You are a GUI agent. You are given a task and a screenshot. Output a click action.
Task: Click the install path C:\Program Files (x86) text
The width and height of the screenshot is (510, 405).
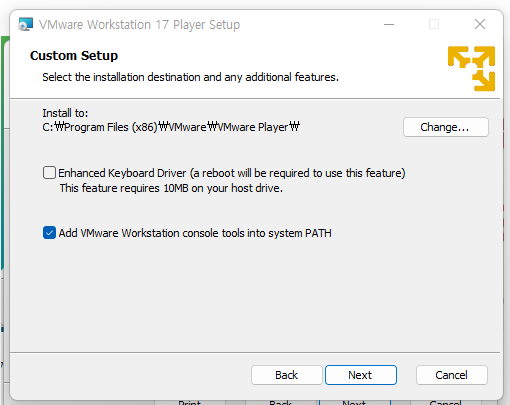pyautogui.click(x=171, y=127)
